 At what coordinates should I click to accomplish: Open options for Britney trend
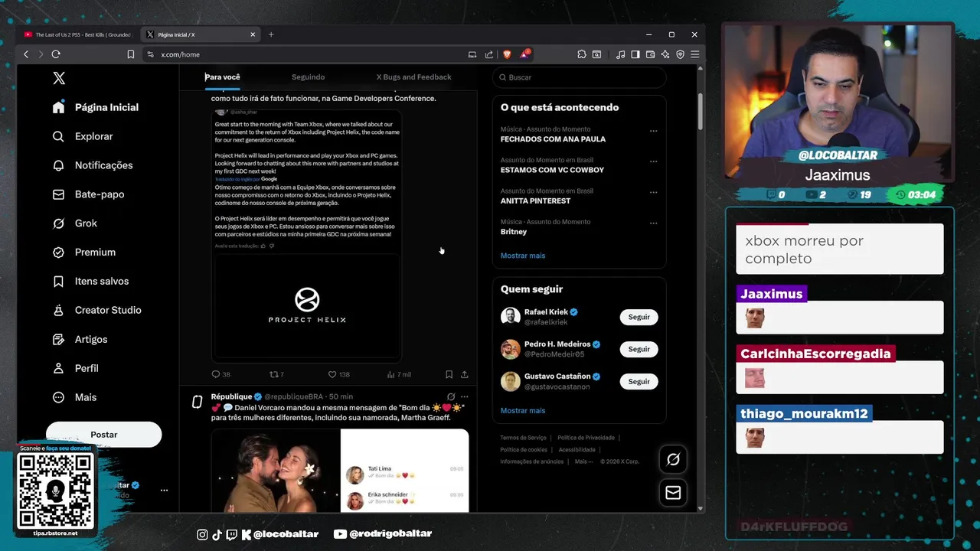653,223
